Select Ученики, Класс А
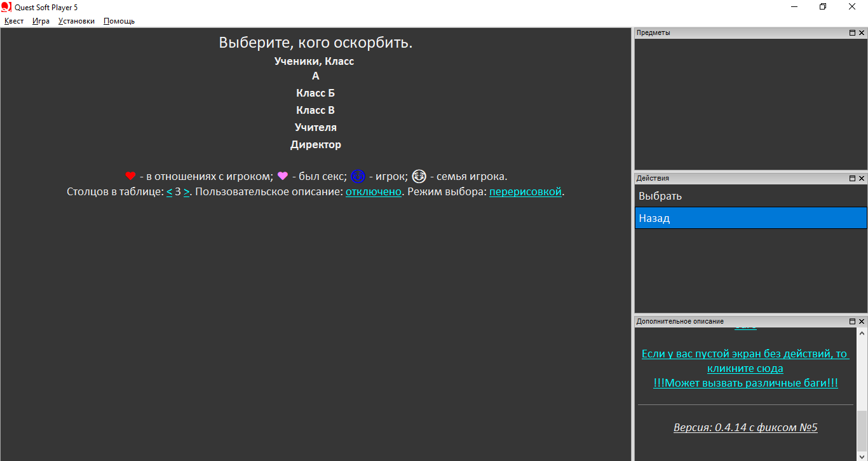Viewport: 868px width, 461px height. pyautogui.click(x=315, y=69)
